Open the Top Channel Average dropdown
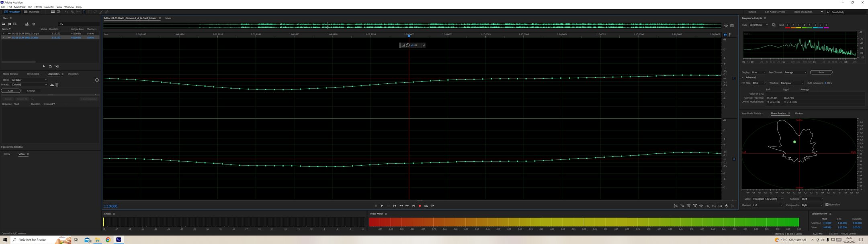868x244 pixels. point(795,73)
